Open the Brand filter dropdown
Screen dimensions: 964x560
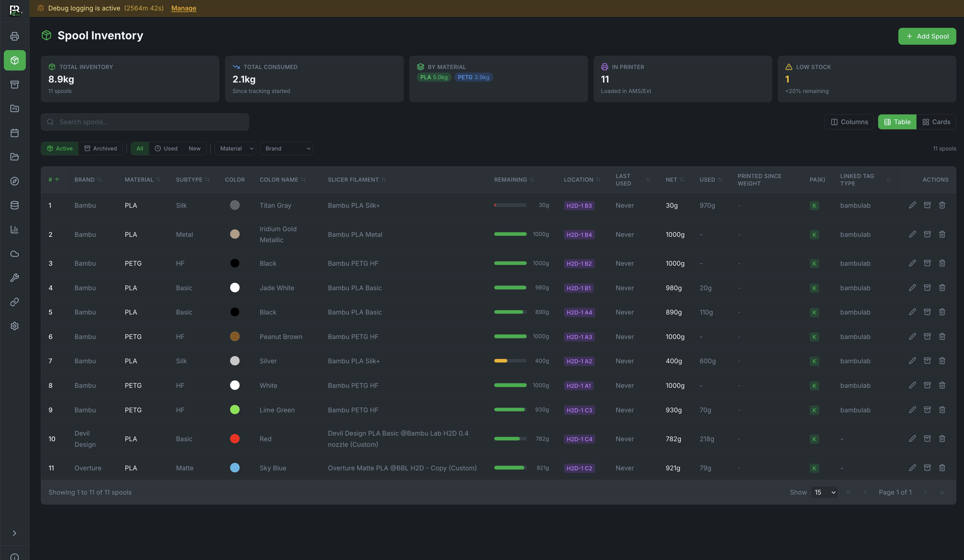[286, 148]
